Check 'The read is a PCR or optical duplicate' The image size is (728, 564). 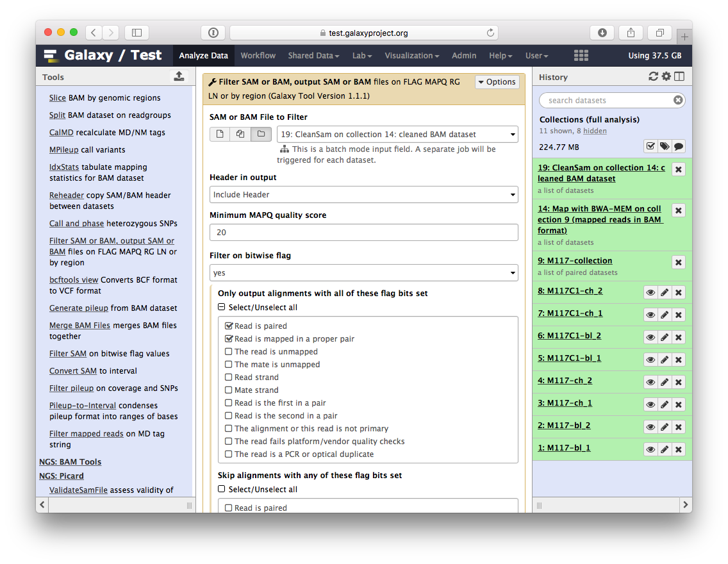228,454
